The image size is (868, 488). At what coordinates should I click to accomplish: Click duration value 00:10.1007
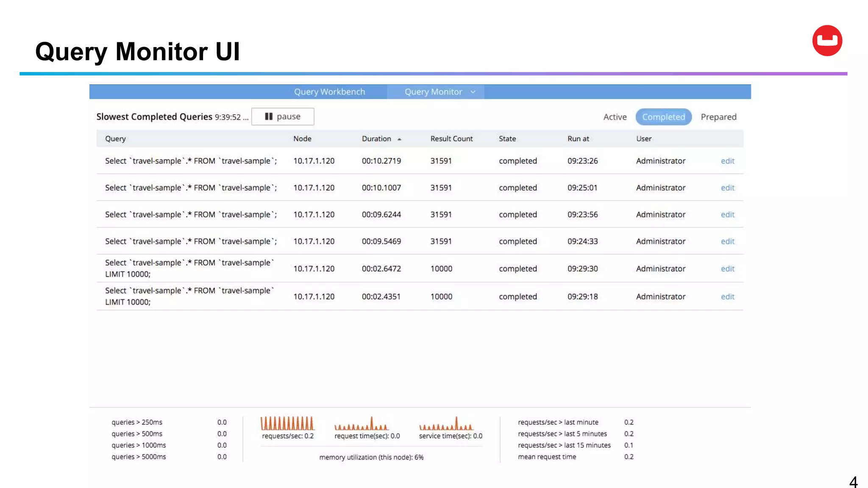[x=381, y=188]
